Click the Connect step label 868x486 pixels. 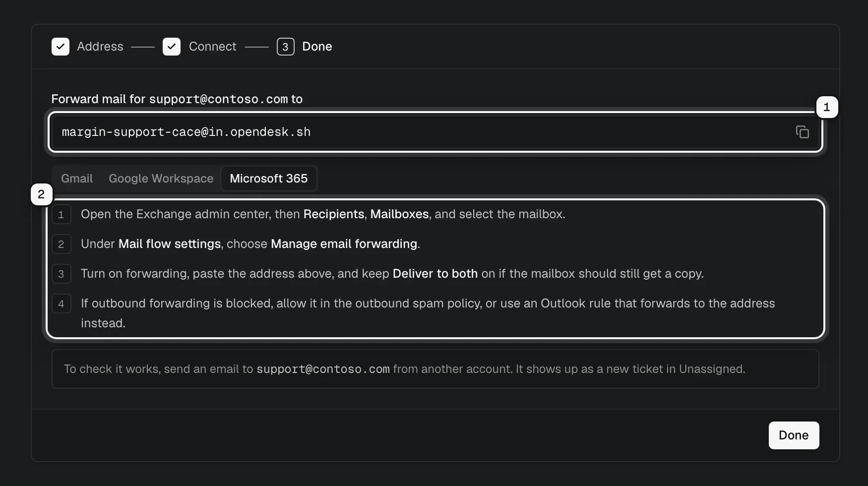[x=213, y=47]
